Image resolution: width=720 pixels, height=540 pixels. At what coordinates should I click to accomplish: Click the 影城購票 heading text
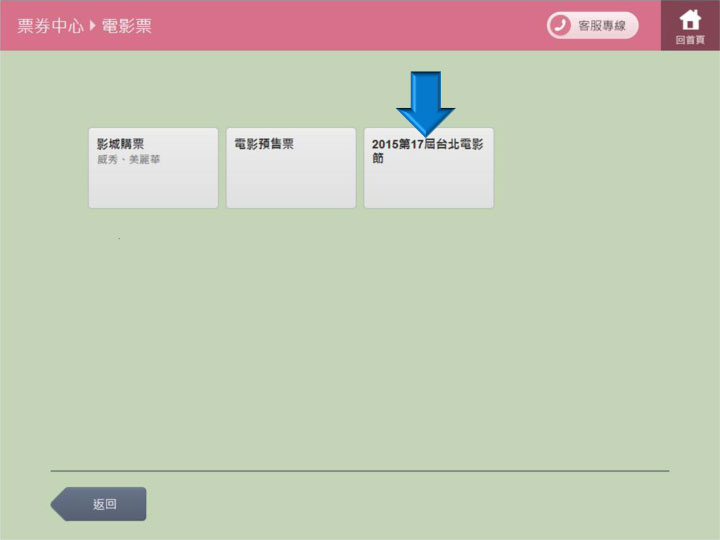click(120, 144)
